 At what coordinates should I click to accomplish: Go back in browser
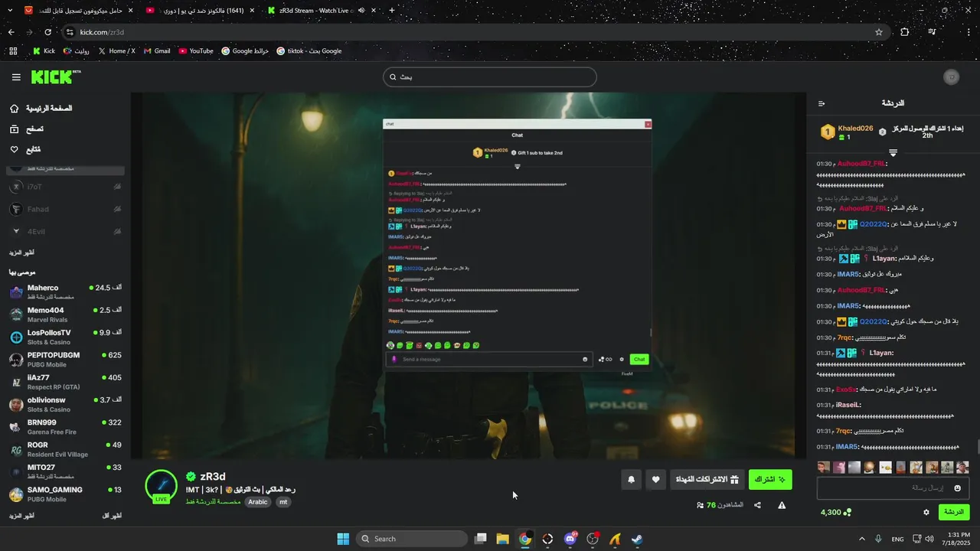click(x=11, y=32)
